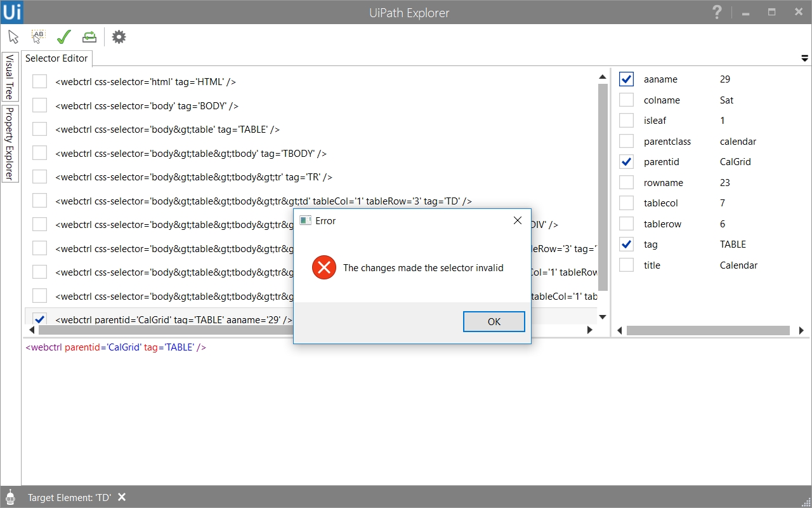812x508 pixels.
Task: Click the down arrow of the selector list scrollbar
Action: pyautogui.click(x=603, y=317)
